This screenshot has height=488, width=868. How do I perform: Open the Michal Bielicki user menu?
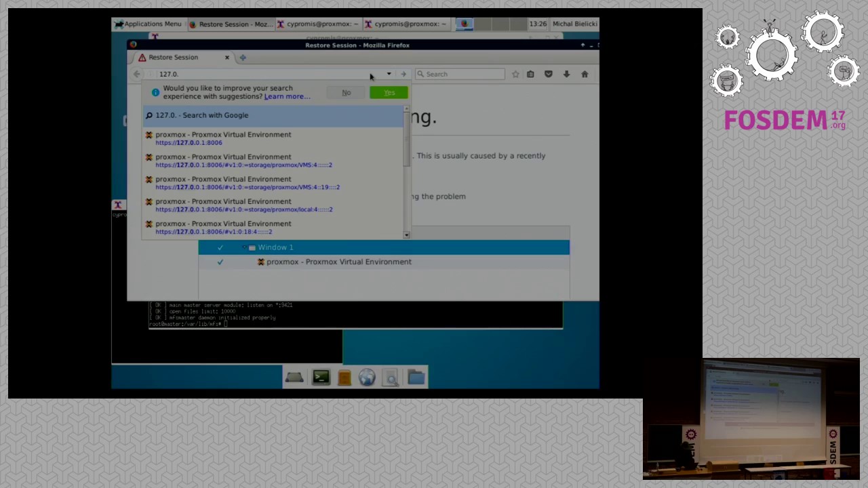point(574,24)
